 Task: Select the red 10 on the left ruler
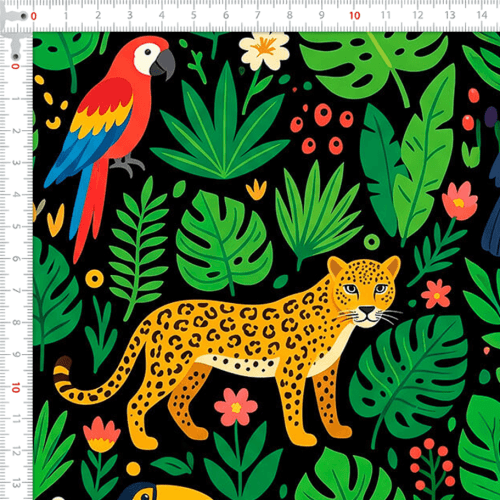tap(15, 387)
